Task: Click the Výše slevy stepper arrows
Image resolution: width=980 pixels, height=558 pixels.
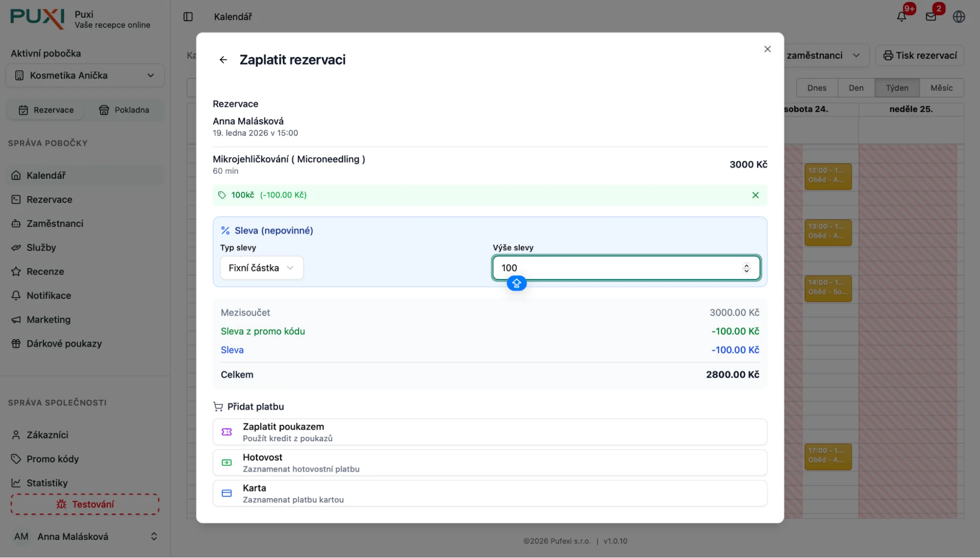Action: 746,268
